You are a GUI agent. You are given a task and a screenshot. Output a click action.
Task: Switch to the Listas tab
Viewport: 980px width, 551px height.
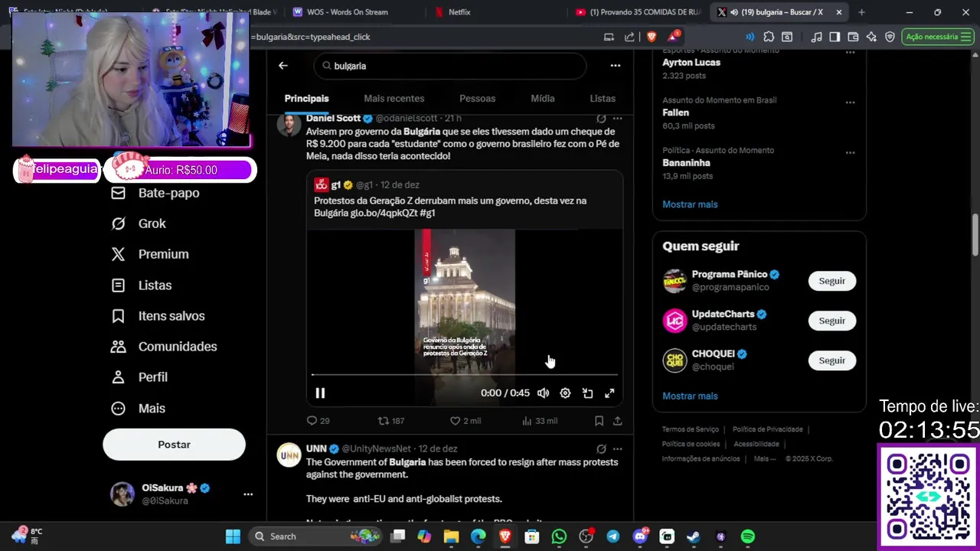click(603, 99)
